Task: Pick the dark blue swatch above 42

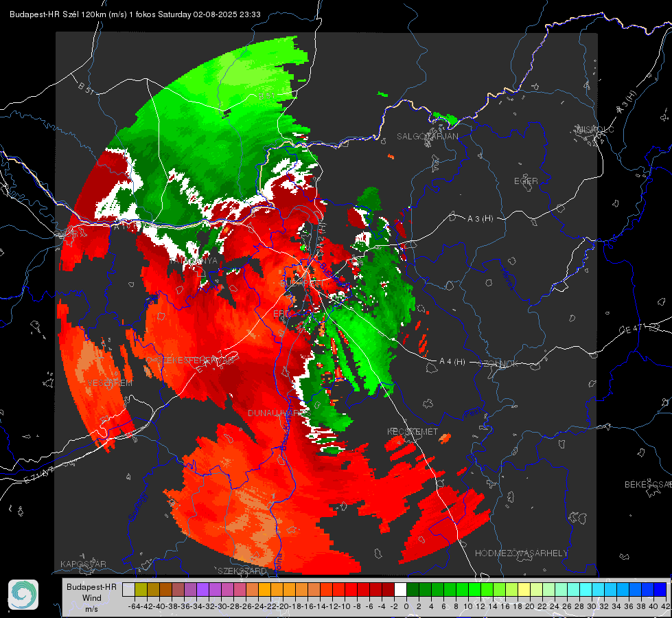Action: click(x=660, y=590)
